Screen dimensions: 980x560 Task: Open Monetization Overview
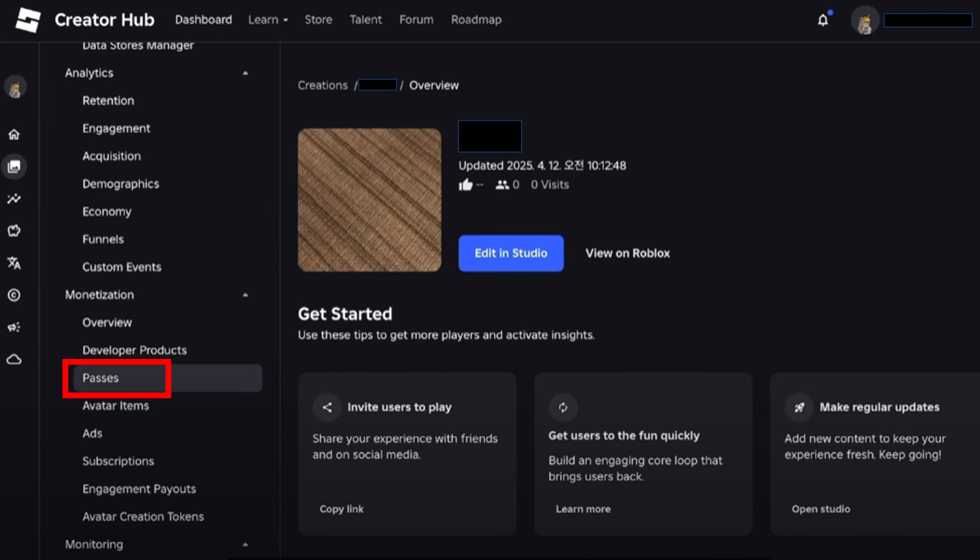tap(107, 322)
